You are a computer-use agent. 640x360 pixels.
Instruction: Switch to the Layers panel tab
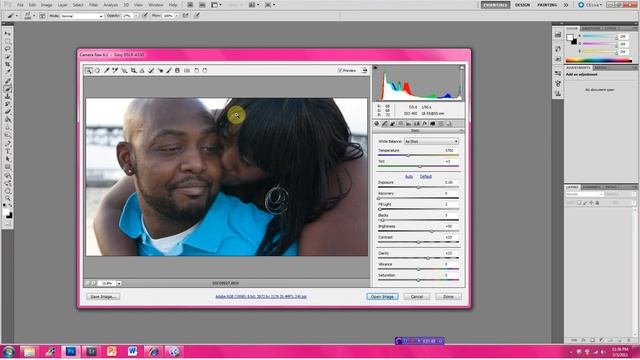[572, 187]
